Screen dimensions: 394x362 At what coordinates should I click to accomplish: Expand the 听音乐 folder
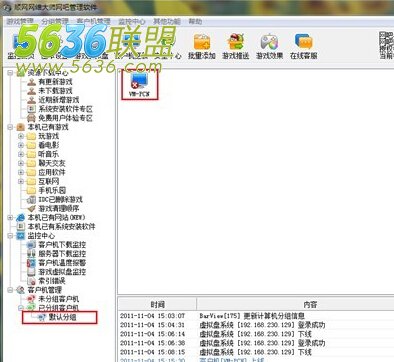coord(21,154)
